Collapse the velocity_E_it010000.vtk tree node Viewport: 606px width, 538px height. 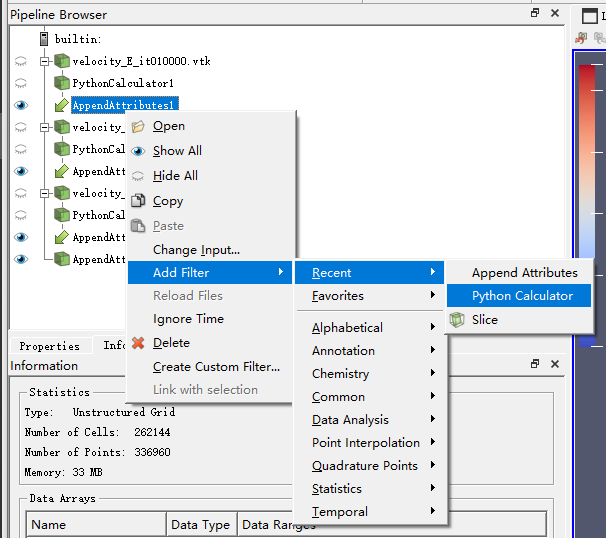pos(45,61)
